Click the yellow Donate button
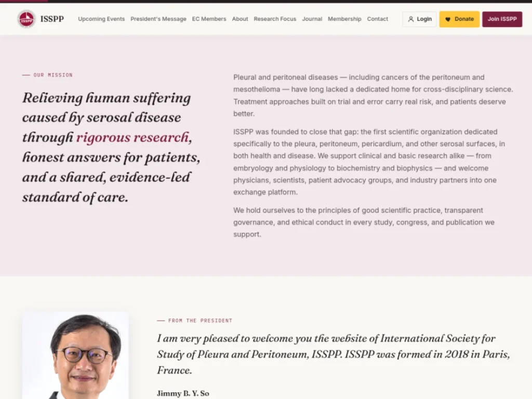The image size is (532, 399). 459,19
